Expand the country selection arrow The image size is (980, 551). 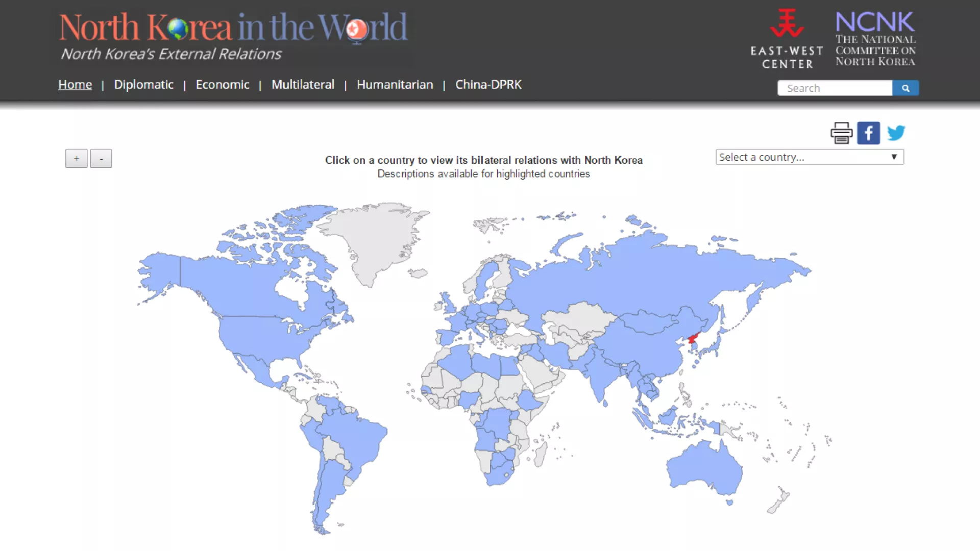(894, 157)
